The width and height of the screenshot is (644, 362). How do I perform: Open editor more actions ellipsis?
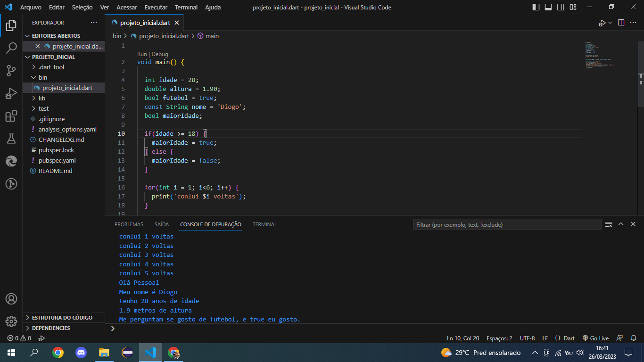click(634, 23)
